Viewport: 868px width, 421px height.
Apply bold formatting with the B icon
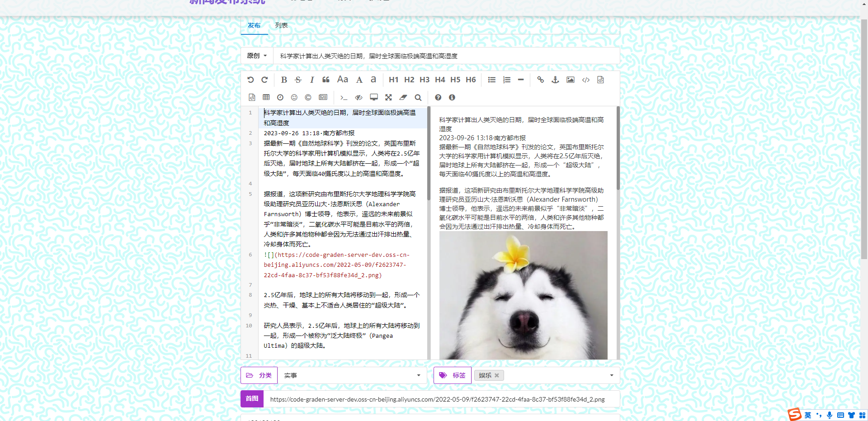(284, 80)
